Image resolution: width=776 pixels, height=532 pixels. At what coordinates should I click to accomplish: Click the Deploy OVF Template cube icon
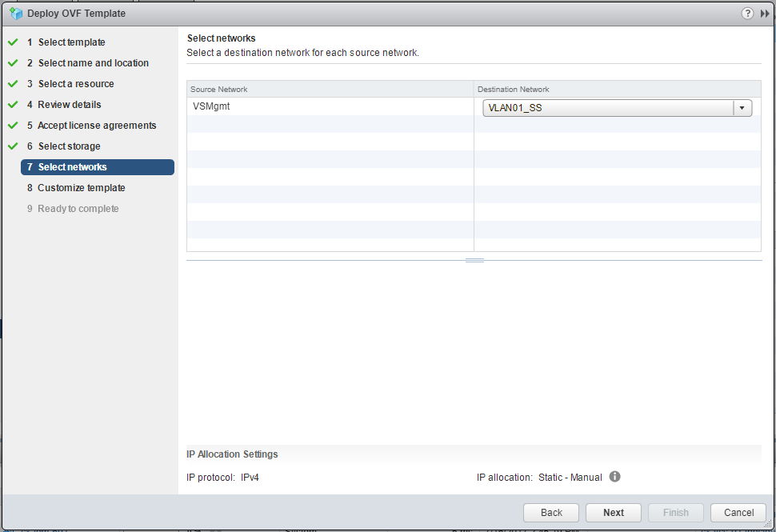pyautogui.click(x=15, y=13)
